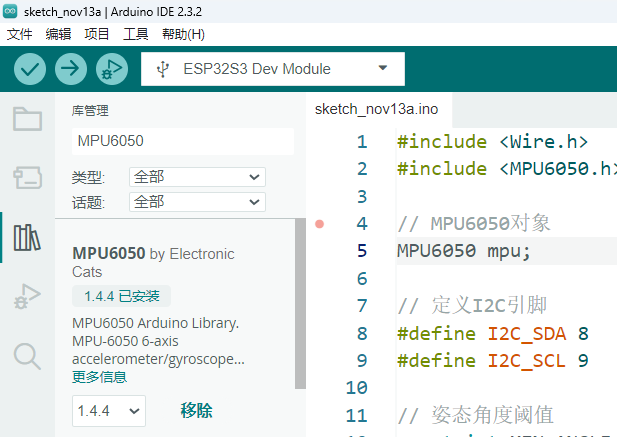The width and height of the screenshot is (617, 437).
Task: Click line number 1 in gutter
Action: click(362, 142)
